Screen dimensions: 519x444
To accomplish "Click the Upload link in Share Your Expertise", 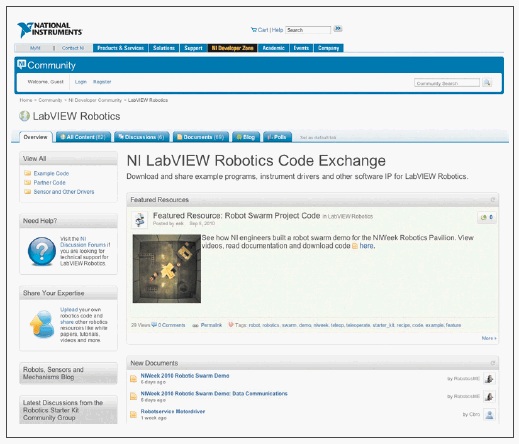I will click(69, 310).
